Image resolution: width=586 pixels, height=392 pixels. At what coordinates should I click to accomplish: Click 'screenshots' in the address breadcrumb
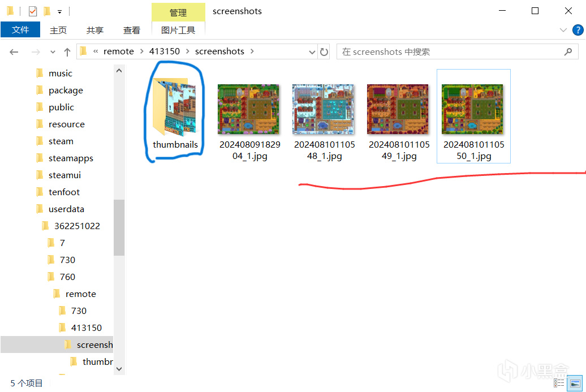pyautogui.click(x=219, y=51)
